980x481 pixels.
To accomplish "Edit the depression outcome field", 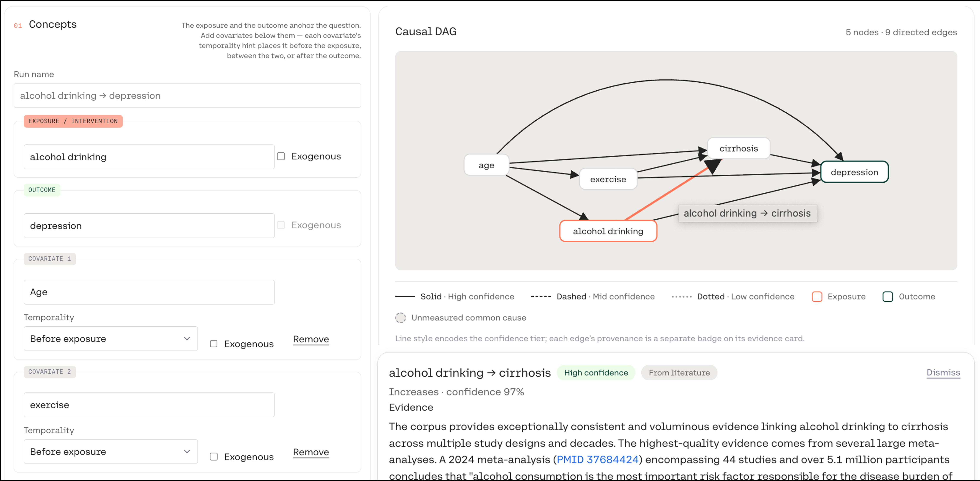I will (149, 226).
